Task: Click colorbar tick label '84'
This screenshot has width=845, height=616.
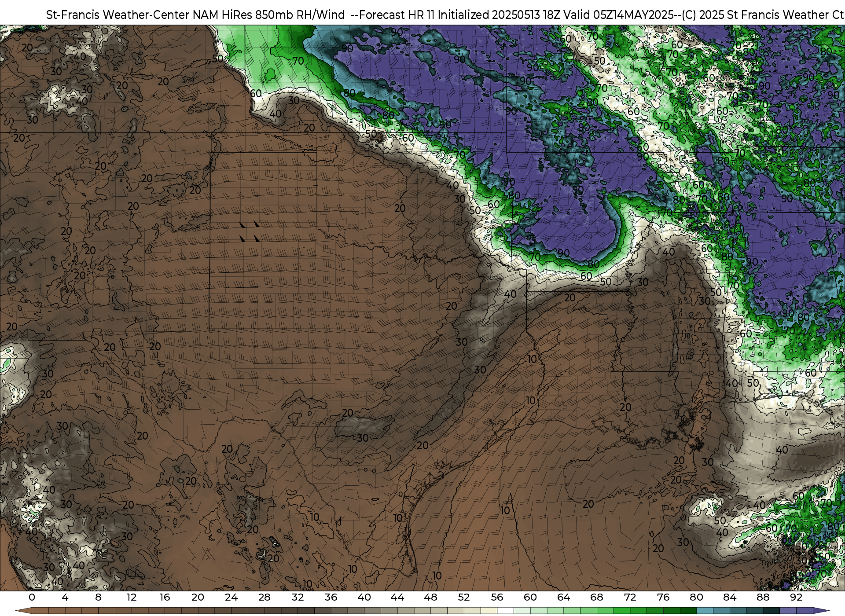Action: 730,597
